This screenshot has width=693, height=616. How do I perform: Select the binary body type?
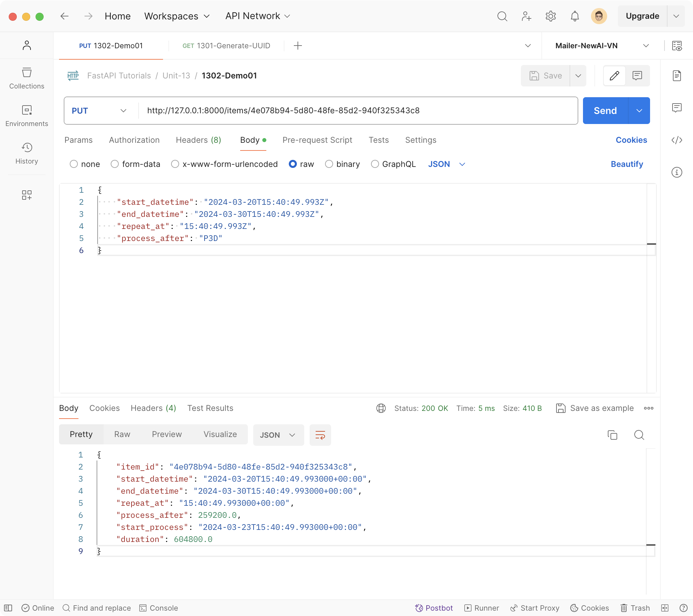click(328, 164)
